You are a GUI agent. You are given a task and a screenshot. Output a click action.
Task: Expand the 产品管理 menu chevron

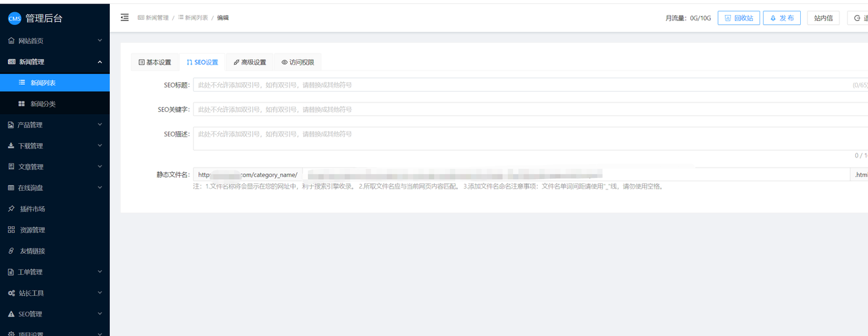100,125
